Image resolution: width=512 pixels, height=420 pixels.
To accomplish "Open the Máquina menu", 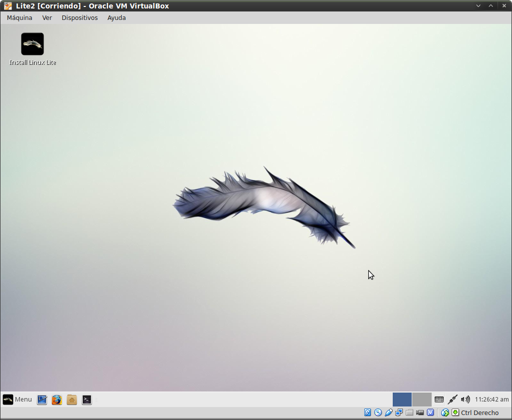I will pos(19,17).
